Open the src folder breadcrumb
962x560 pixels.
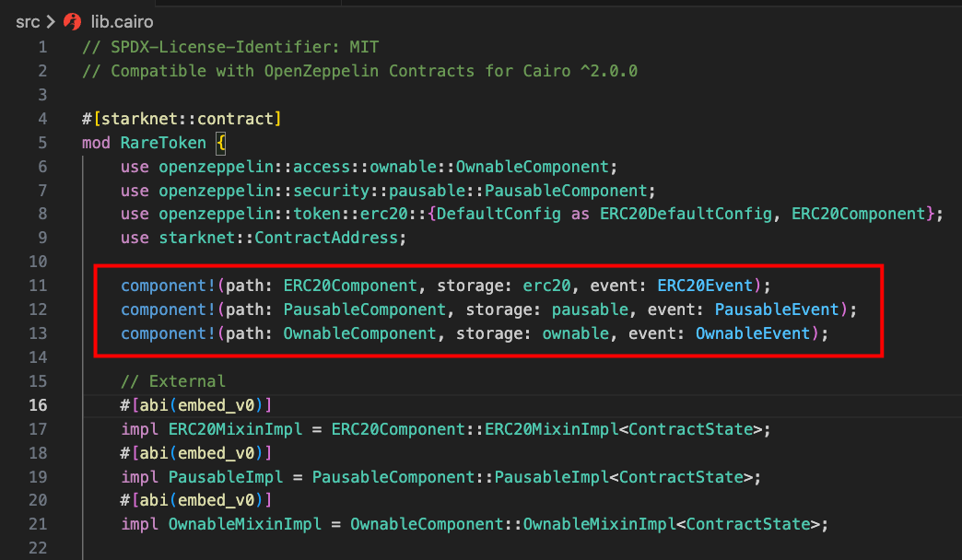tap(28, 21)
